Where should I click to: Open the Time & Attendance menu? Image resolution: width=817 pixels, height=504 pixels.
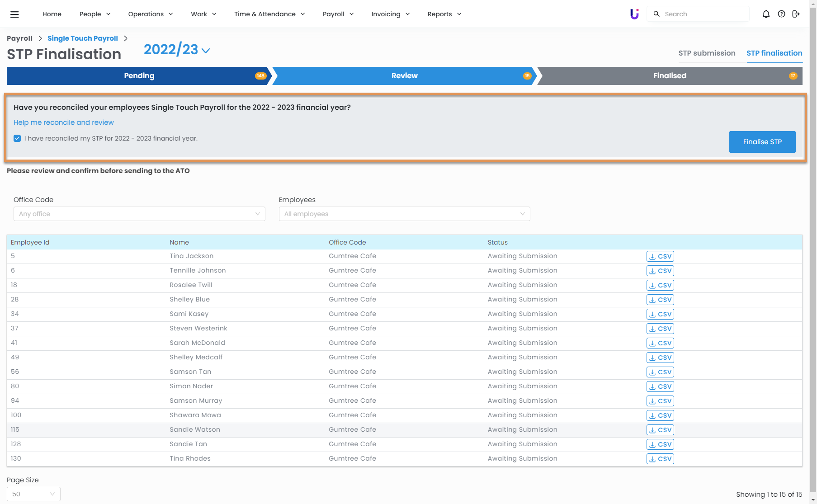pos(269,14)
